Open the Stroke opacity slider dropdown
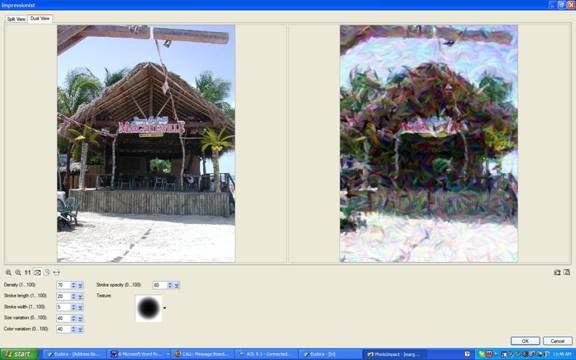Viewport: 576px width, 360px height. pos(177,285)
